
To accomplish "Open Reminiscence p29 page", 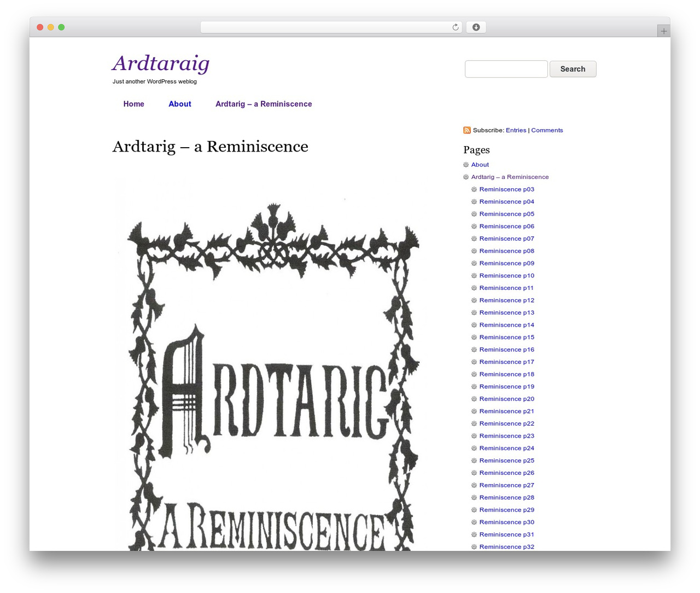I will (506, 510).
